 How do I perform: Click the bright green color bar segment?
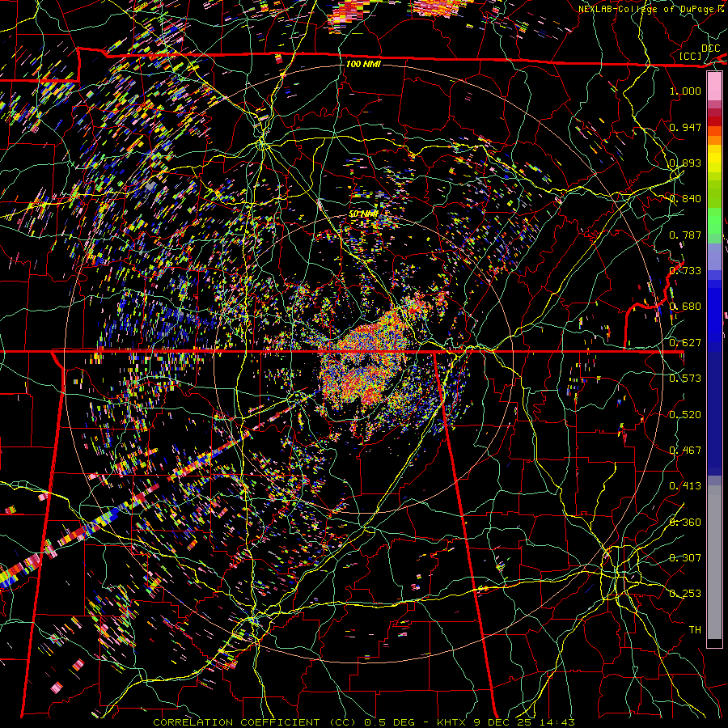click(714, 221)
